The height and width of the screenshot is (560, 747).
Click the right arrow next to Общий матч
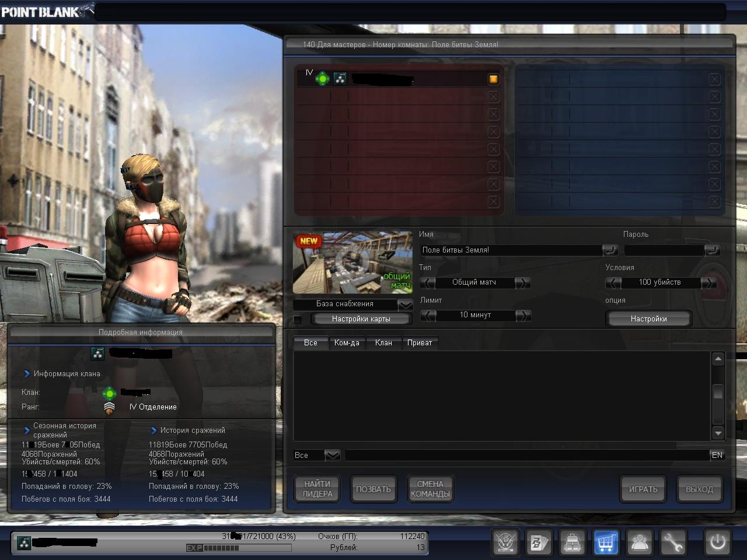tap(522, 282)
